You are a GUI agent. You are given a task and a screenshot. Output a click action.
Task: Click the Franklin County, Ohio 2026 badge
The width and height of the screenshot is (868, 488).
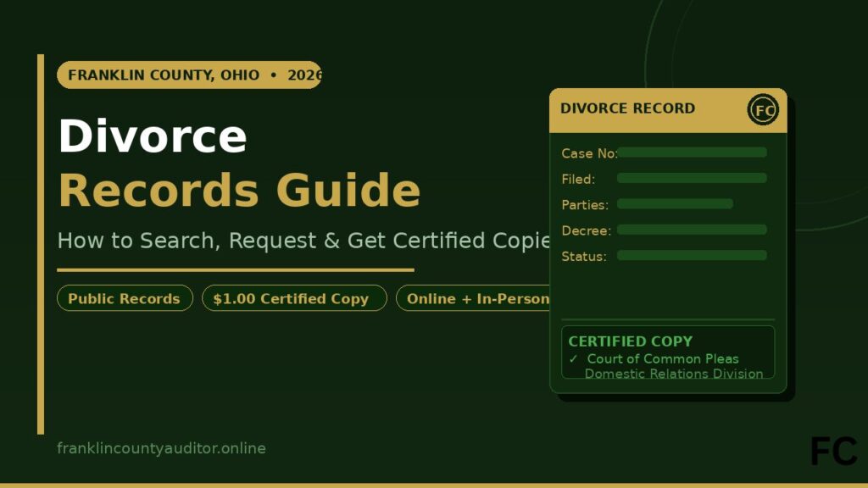click(x=189, y=75)
